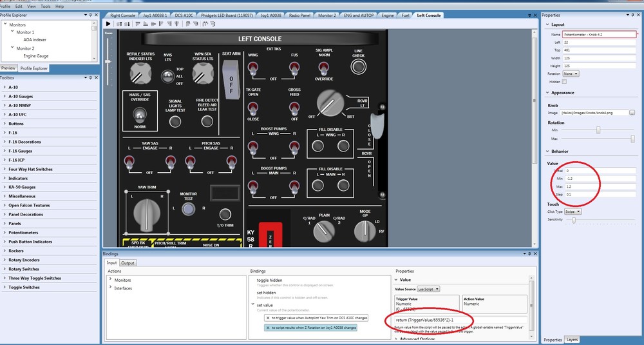Image resolution: width=644 pixels, height=345 pixels.
Task: Open the Preview panel tab
Action: tap(8, 68)
